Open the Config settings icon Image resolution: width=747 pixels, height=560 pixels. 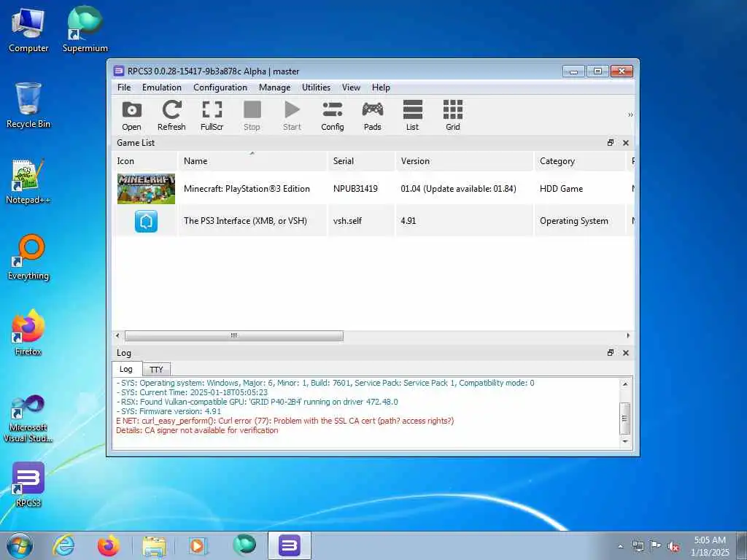(333, 115)
